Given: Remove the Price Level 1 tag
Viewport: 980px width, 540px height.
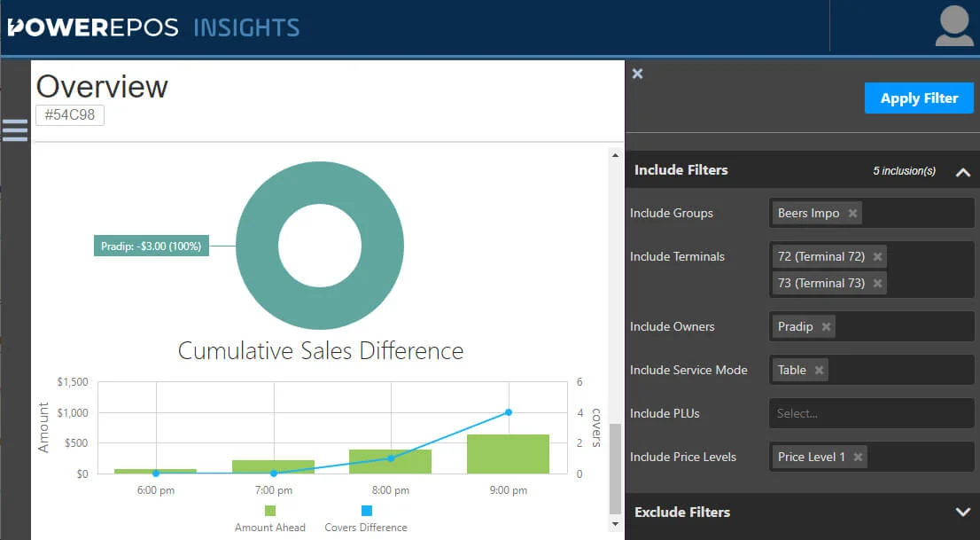Looking at the screenshot, I should (858, 458).
